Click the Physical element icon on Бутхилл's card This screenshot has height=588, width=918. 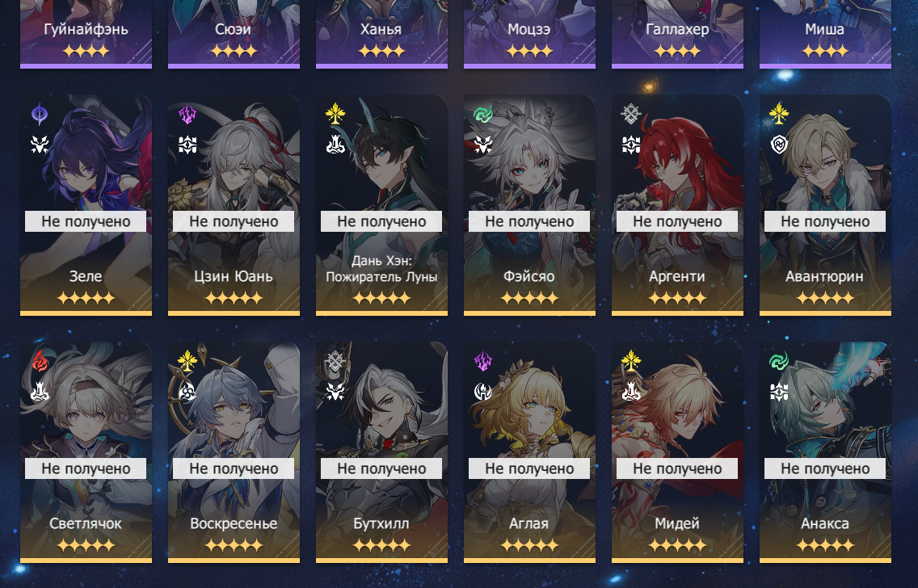tap(335, 362)
